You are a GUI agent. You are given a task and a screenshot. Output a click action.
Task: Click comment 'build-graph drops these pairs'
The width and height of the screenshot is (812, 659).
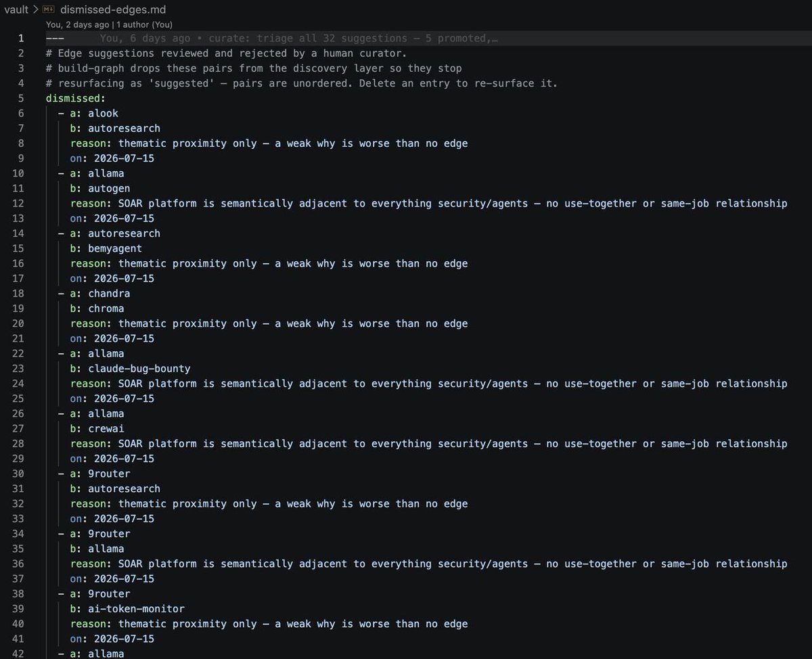tap(253, 68)
